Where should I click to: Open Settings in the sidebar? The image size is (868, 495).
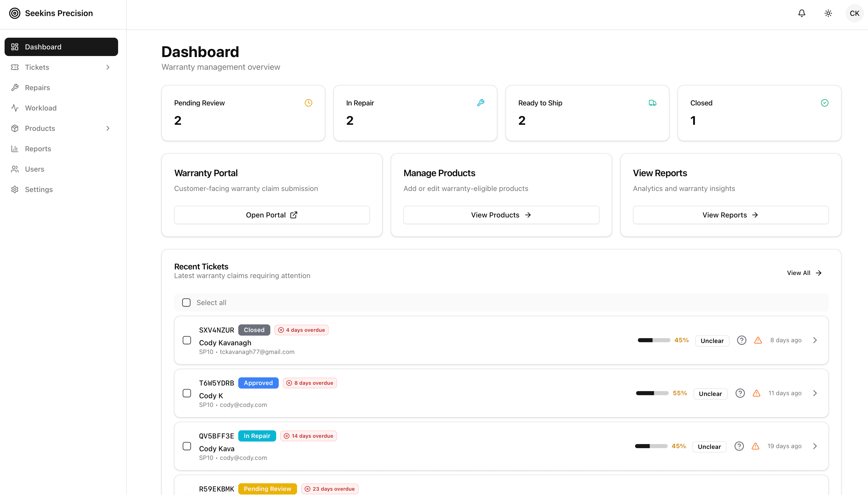pyautogui.click(x=61, y=190)
